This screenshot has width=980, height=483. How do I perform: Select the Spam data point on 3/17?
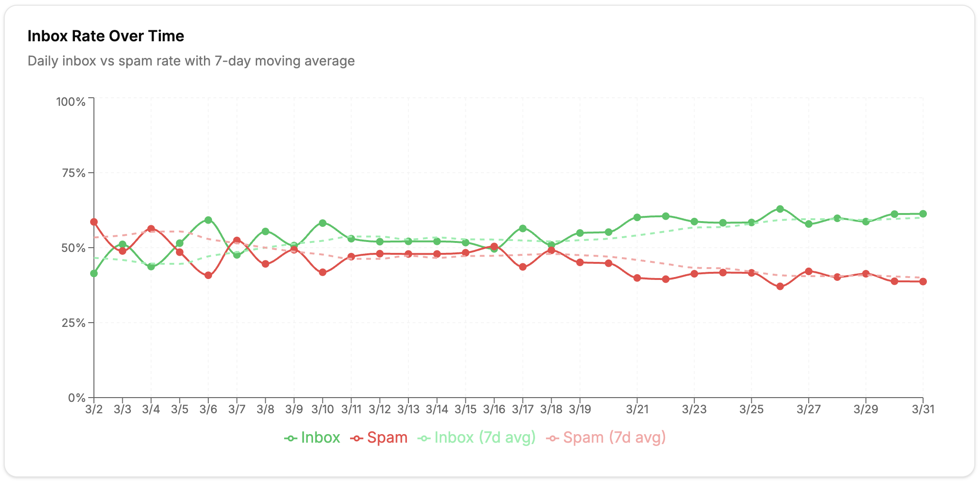(x=523, y=267)
